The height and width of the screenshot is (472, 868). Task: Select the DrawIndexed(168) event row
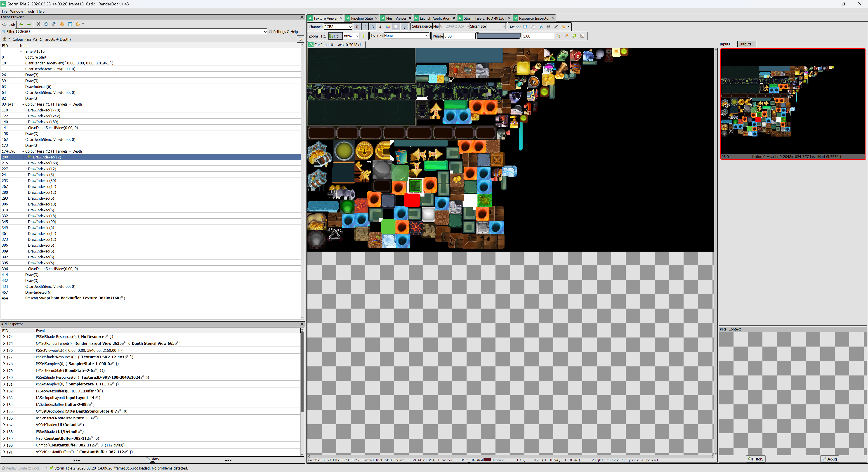[x=43, y=163]
